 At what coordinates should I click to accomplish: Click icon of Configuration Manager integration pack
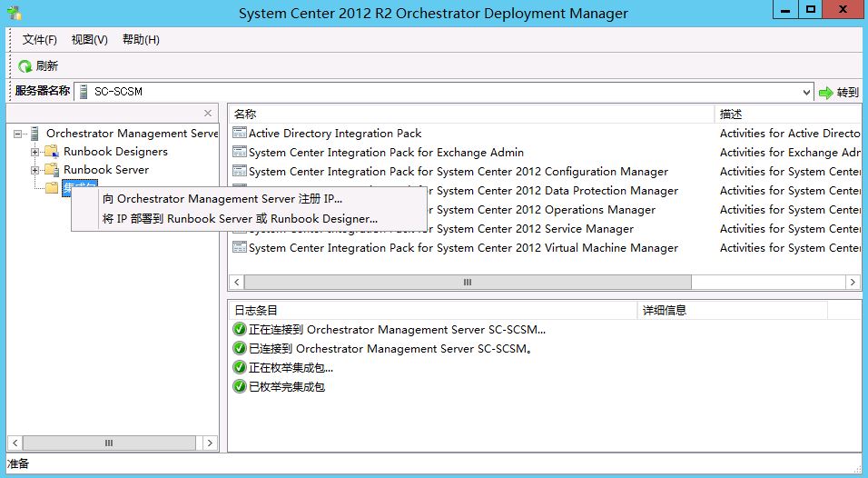[240, 171]
